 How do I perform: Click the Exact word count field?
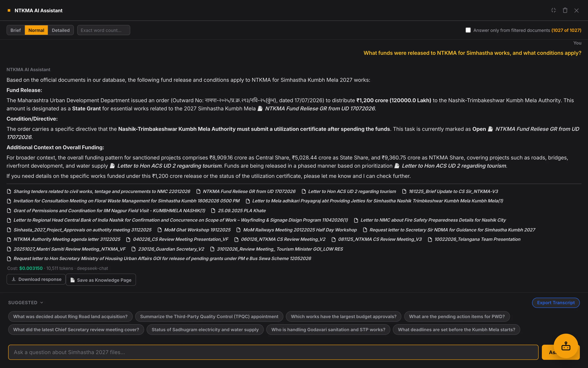(104, 30)
